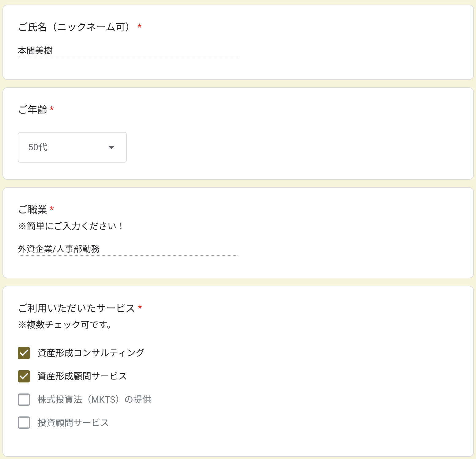The height and width of the screenshot is (459, 476).
Task: Click the 資産形成コンサルティング option label
Action: tap(91, 353)
